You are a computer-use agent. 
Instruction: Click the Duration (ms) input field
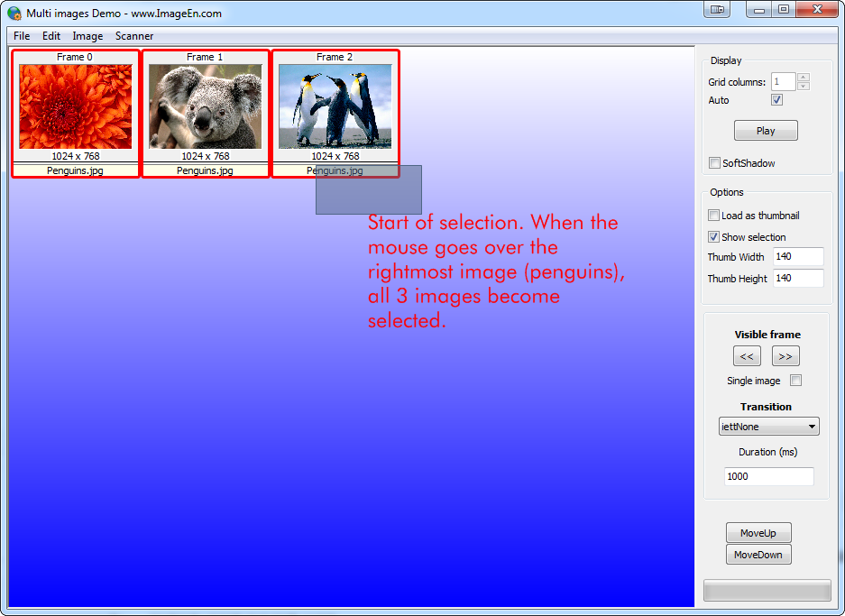[x=769, y=476]
